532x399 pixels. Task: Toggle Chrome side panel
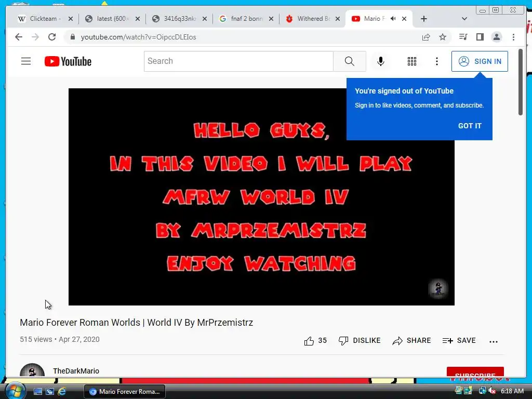click(x=480, y=37)
